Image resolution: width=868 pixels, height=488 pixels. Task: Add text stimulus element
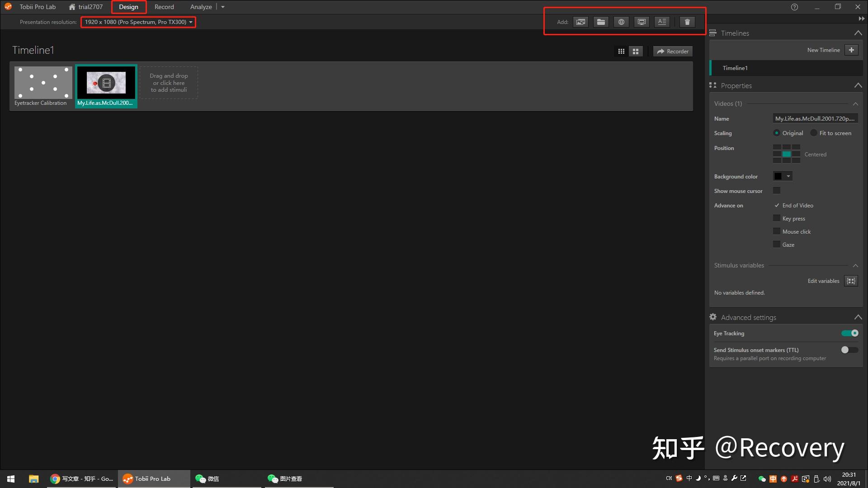point(662,22)
